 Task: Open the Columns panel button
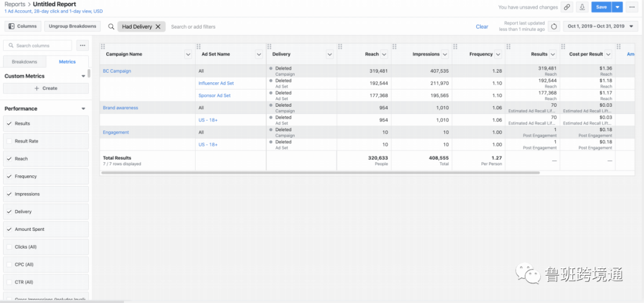[23, 26]
